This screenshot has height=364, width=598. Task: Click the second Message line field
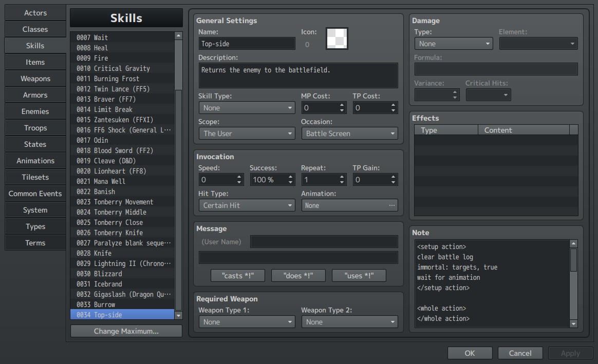coord(298,258)
